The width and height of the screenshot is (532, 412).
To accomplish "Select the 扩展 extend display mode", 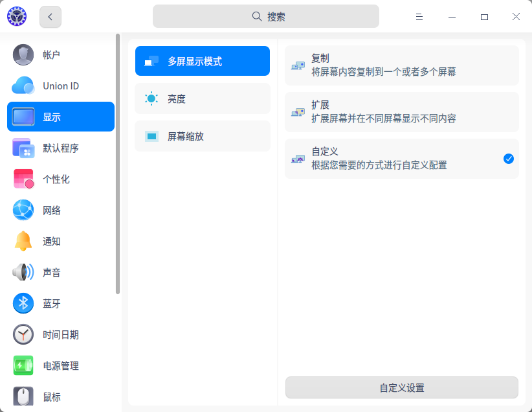I will pos(401,112).
